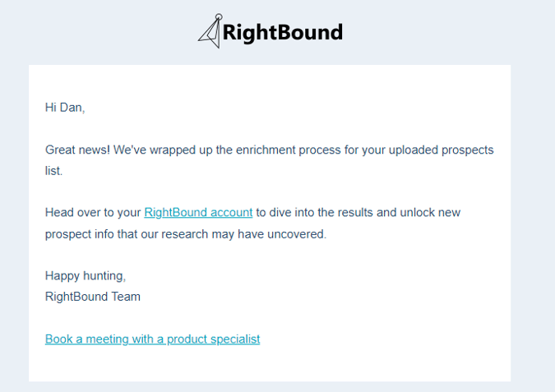
Task: Click 'to dive into the results' text
Action: tap(314, 212)
